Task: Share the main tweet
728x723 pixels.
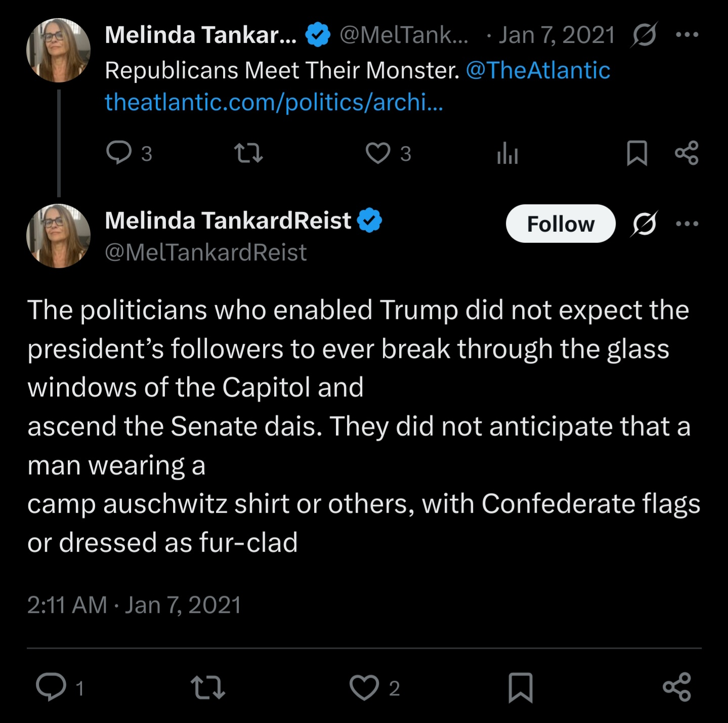Action: pyautogui.click(x=677, y=687)
